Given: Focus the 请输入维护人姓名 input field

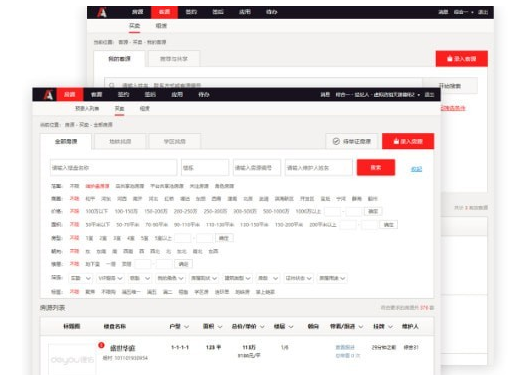Looking at the screenshot, I should (319, 168).
